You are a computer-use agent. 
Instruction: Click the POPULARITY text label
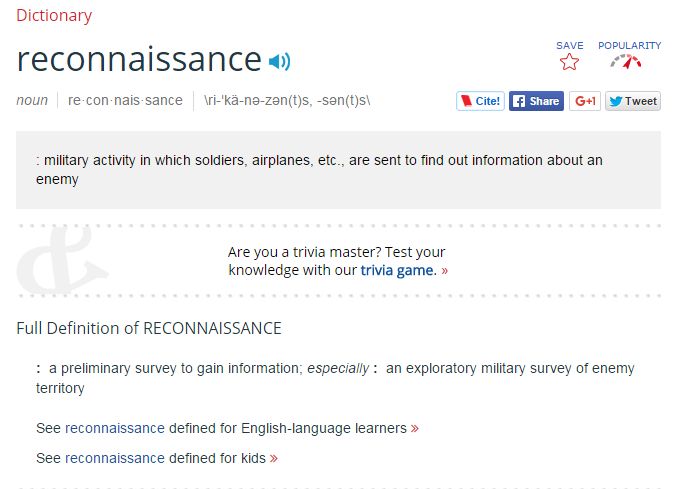pos(629,45)
